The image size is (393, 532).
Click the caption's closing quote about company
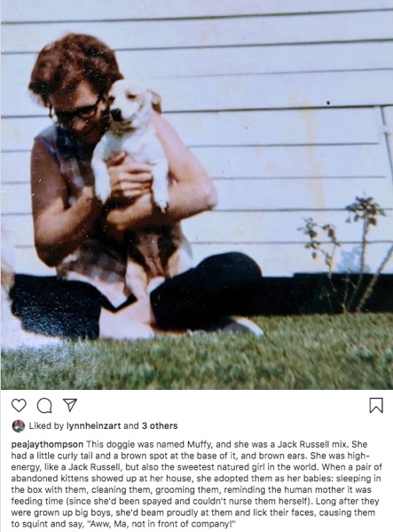click(x=161, y=524)
